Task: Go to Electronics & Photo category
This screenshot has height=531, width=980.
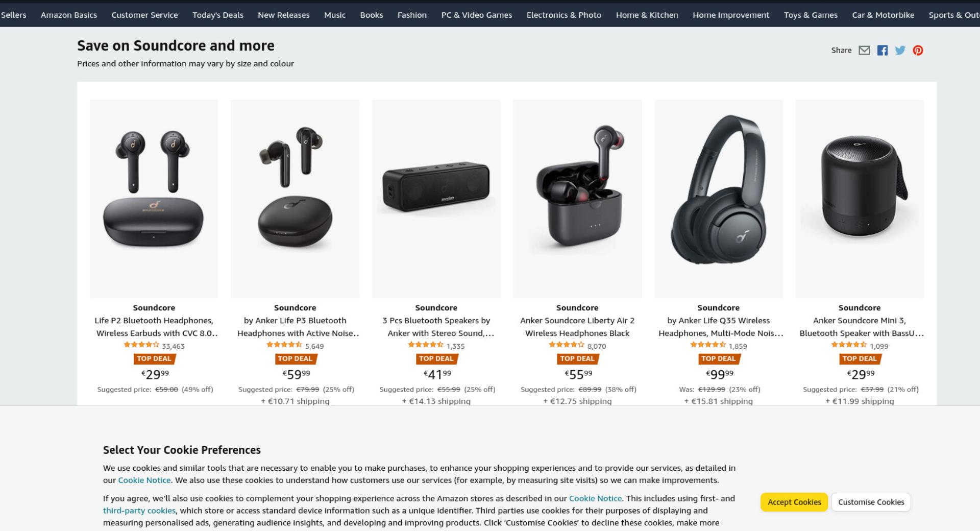Action: tap(564, 15)
